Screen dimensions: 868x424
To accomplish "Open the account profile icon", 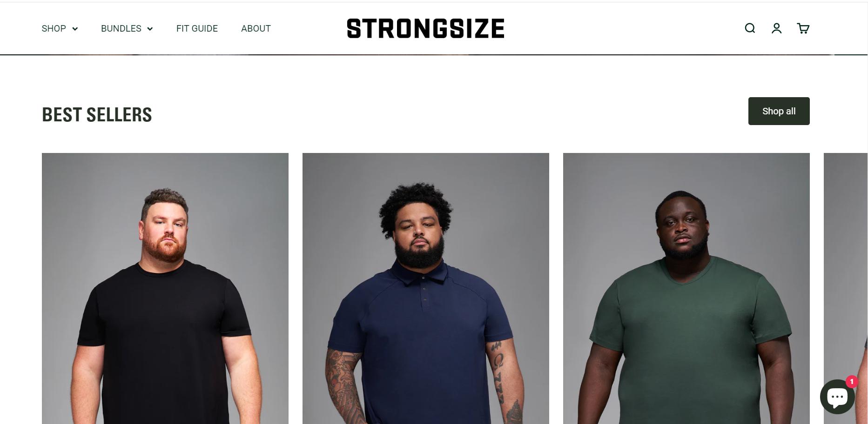I will click(776, 28).
